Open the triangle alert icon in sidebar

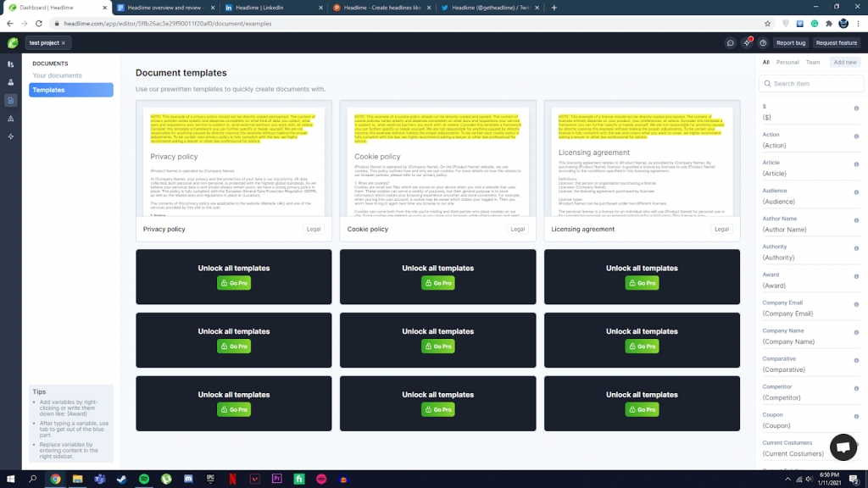[10, 119]
